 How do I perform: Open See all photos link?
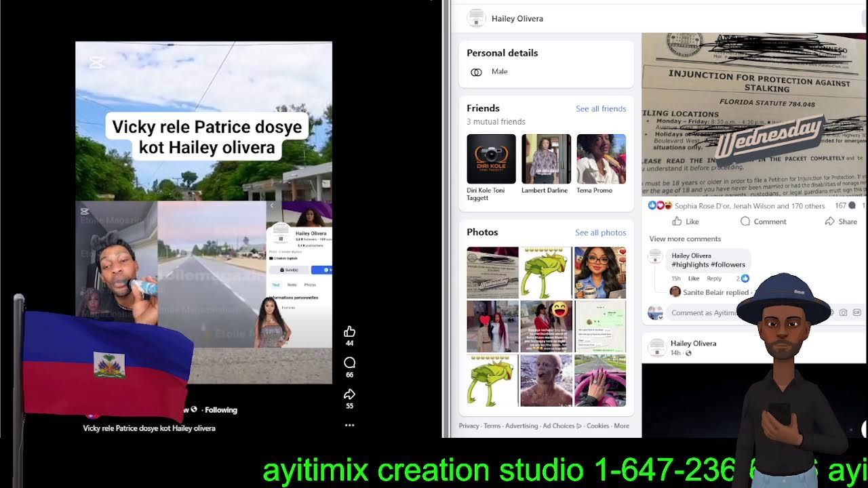pos(601,232)
